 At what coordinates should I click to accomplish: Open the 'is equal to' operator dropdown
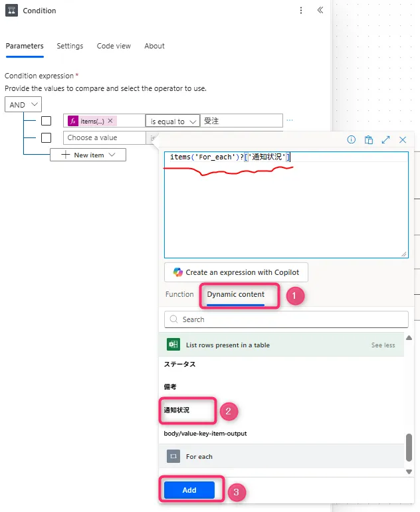click(x=172, y=122)
